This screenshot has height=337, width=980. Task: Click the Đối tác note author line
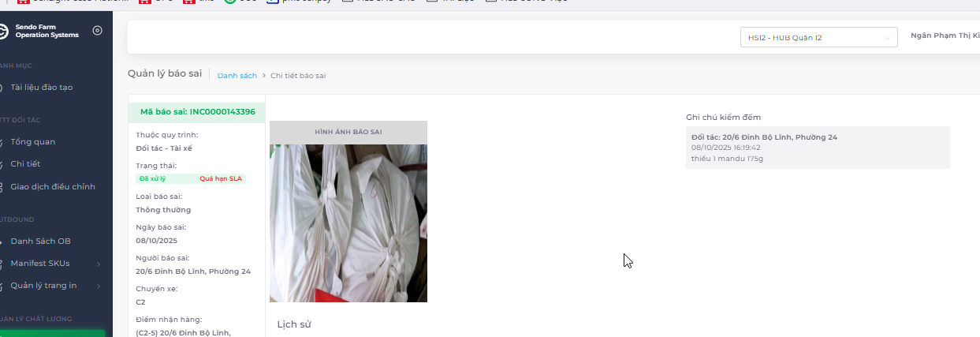764,137
